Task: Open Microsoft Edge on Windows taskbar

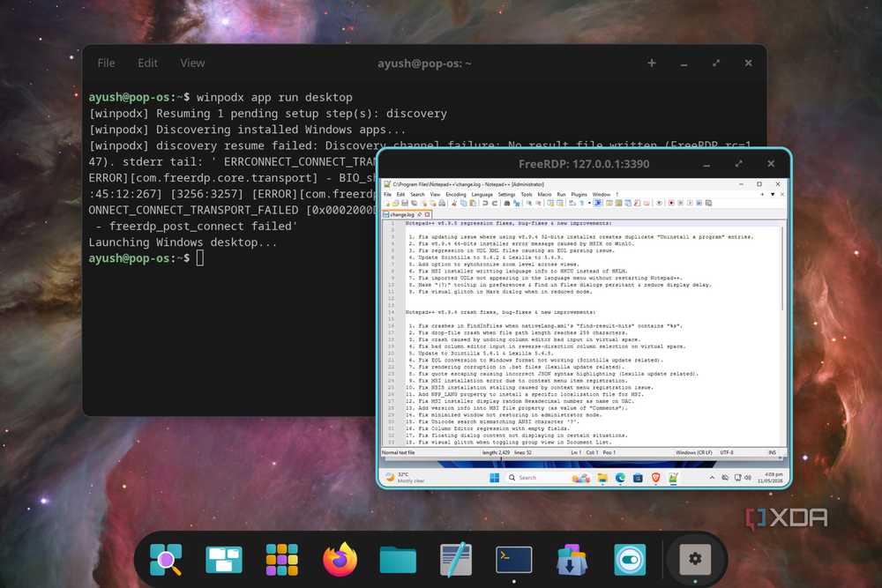Action: coord(620,478)
